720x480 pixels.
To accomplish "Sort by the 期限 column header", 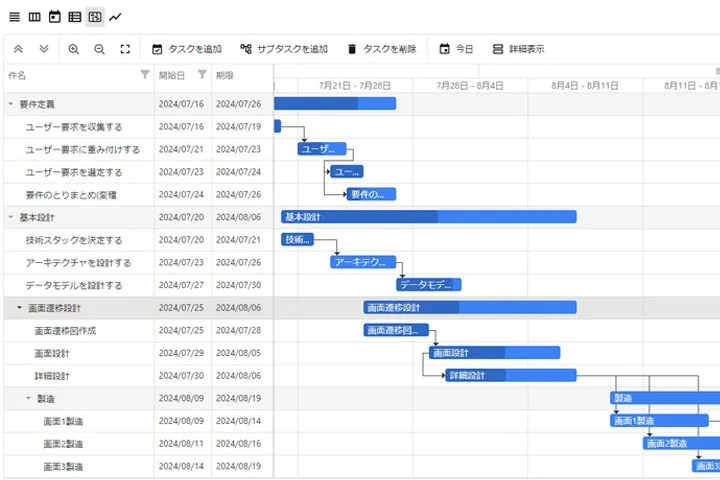I will (225, 75).
